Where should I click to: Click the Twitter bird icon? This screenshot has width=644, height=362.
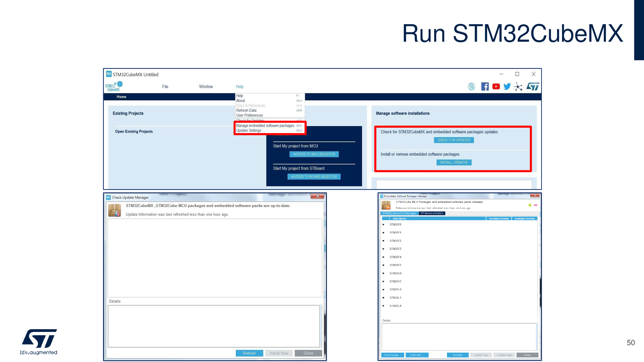pyautogui.click(x=507, y=87)
